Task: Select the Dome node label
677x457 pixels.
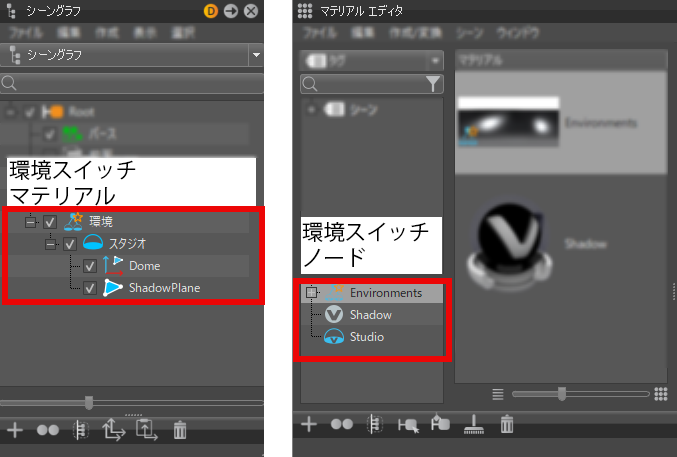Action: 144,266
